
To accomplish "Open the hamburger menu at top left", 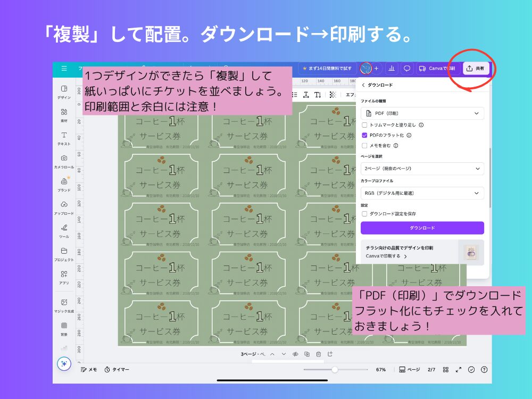I will click(63, 68).
